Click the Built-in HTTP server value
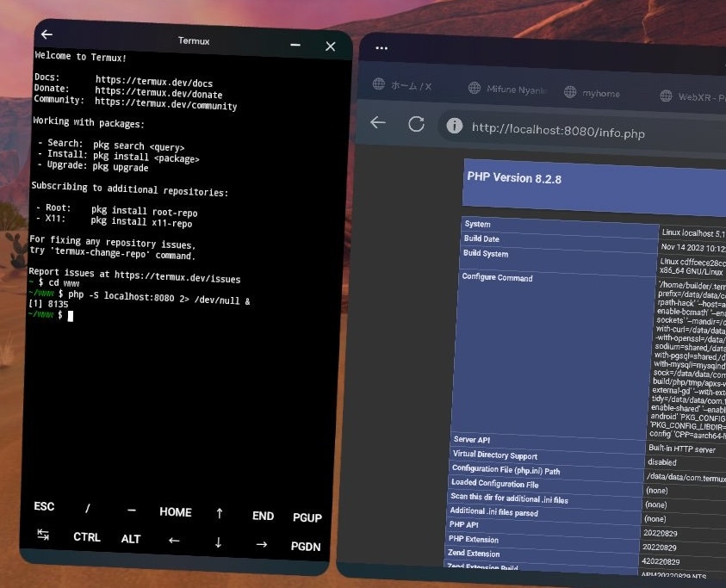 point(682,449)
